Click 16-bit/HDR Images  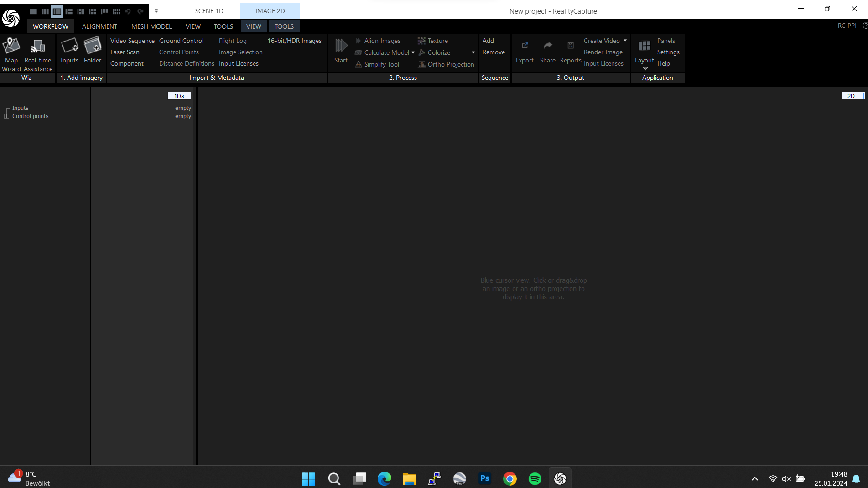tap(294, 41)
